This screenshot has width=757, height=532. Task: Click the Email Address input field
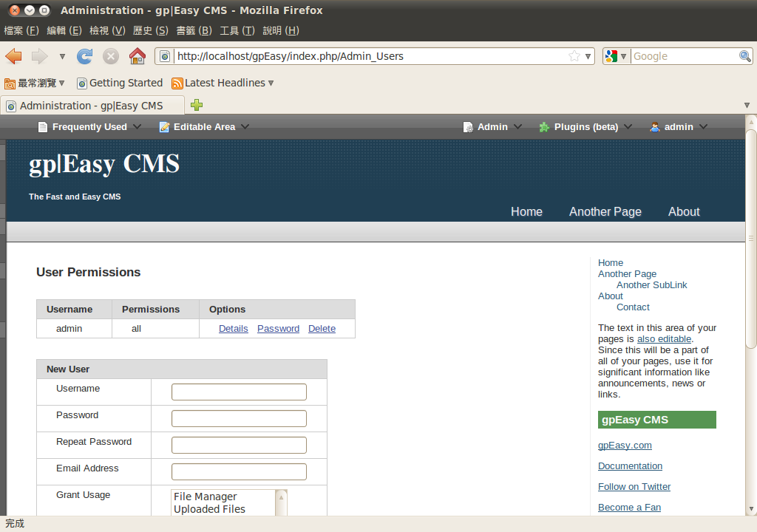tap(239, 471)
